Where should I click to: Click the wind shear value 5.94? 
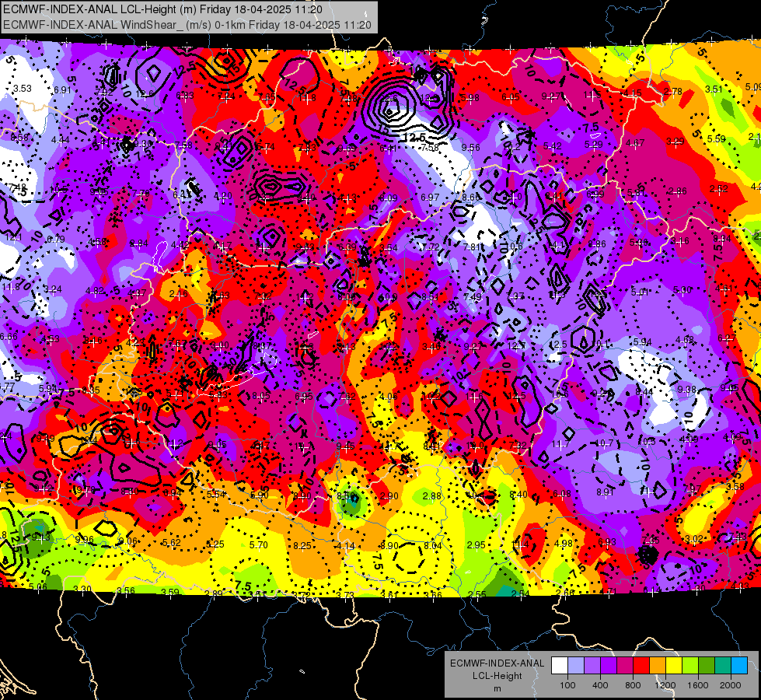(x=642, y=342)
